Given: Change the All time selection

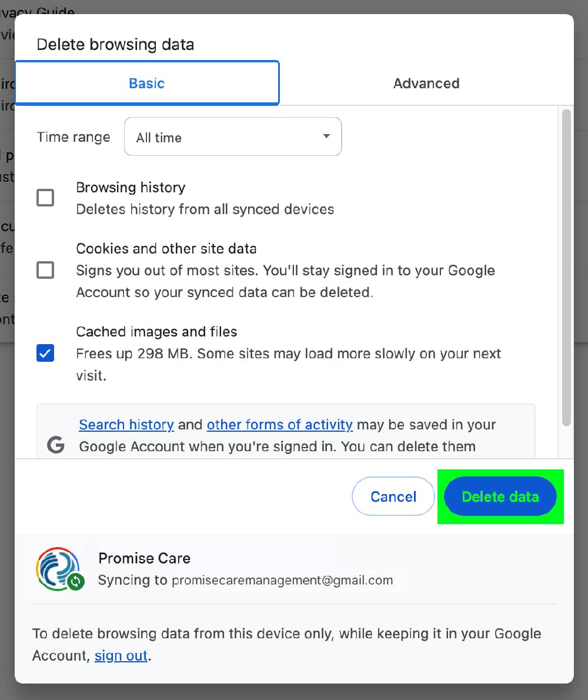Looking at the screenshot, I should [x=232, y=136].
